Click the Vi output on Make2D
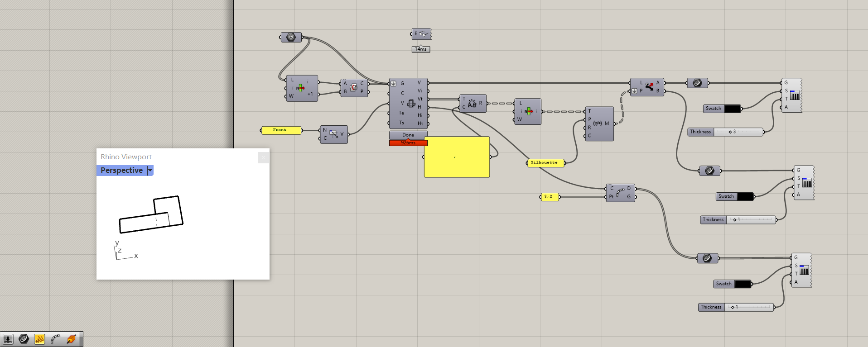 point(420,91)
